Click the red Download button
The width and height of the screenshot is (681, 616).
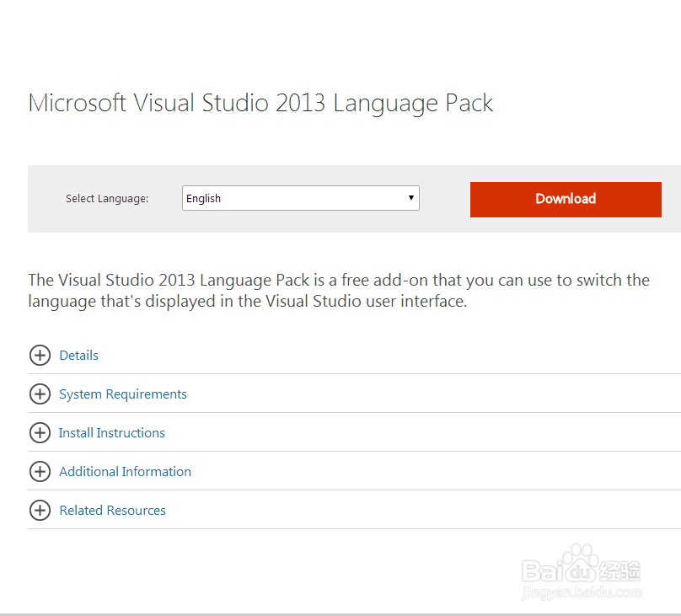[x=566, y=199]
